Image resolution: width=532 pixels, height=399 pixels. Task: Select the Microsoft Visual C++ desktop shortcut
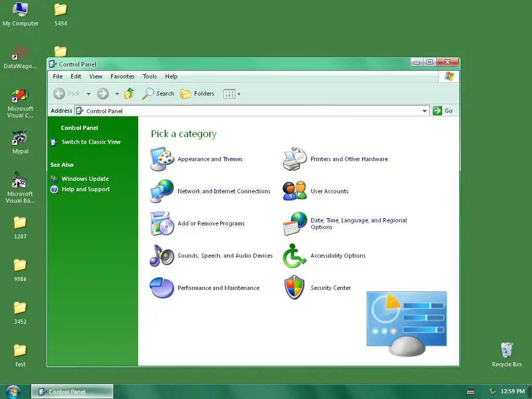point(20,103)
